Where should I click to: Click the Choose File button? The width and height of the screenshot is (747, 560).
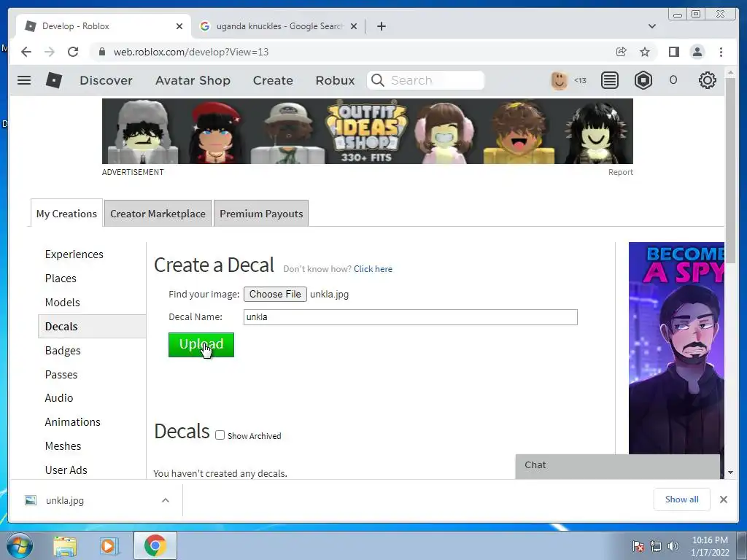(x=275, y=295)
